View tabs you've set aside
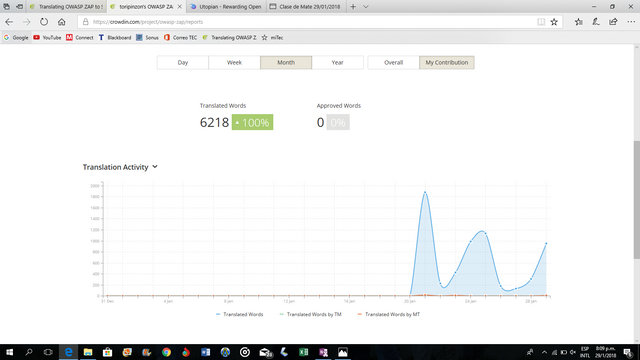The width and height of the screenshot is (640, 360). click(7, 7)
